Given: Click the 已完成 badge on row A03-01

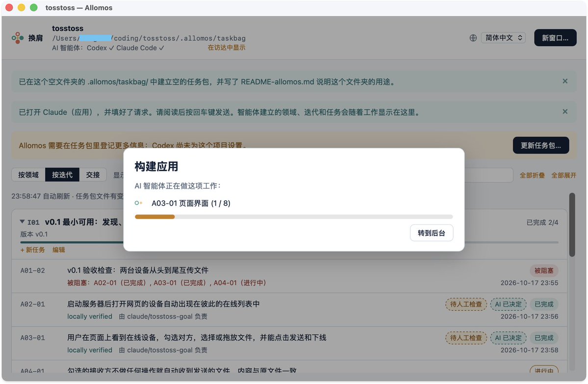Looking at the screenshot, I should (x=544, y=338).
